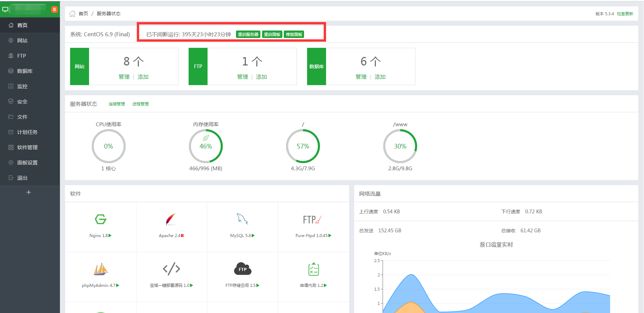Click the green 网站 tile
This screenshot has height=313, width=644.
[80, 66]
